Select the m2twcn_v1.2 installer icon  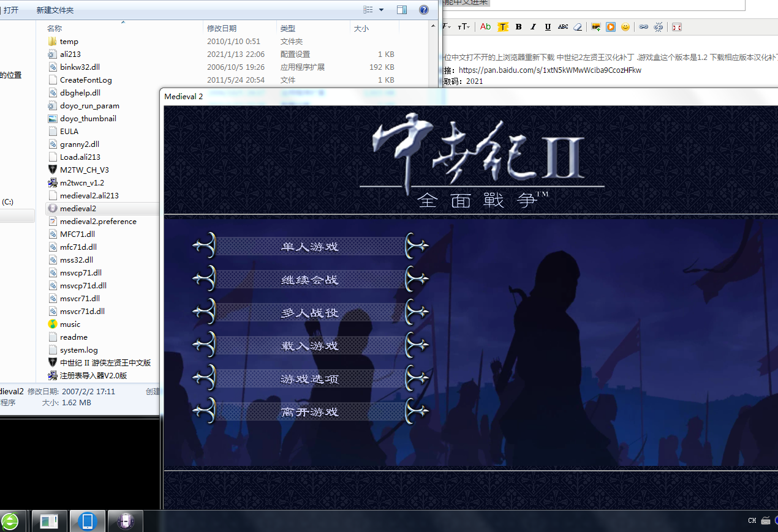coord(53,182)
